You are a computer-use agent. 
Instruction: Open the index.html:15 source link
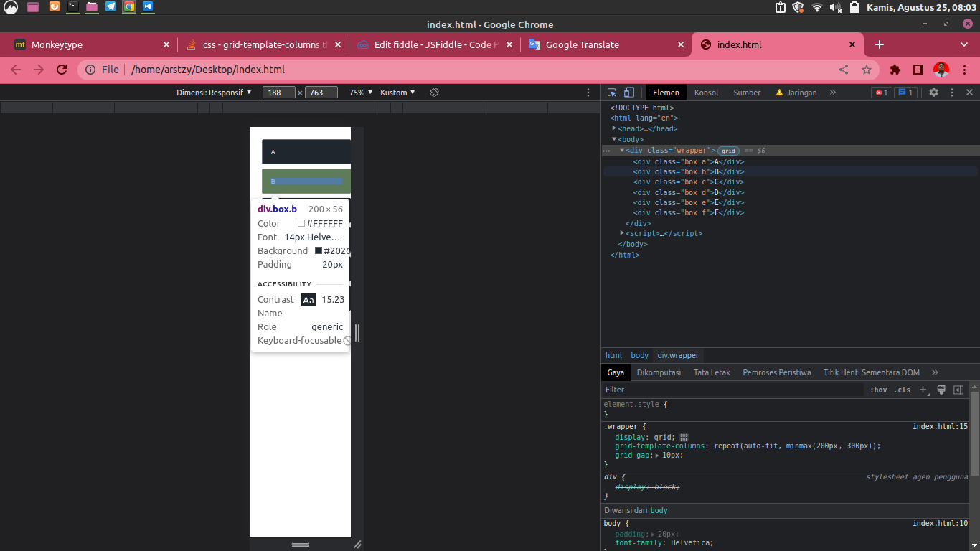coord(940,426)
